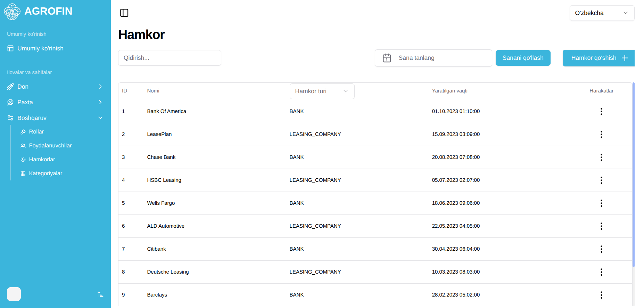
Task: Click the Hamkorlar handshake icon
Action: pos(23,160)
